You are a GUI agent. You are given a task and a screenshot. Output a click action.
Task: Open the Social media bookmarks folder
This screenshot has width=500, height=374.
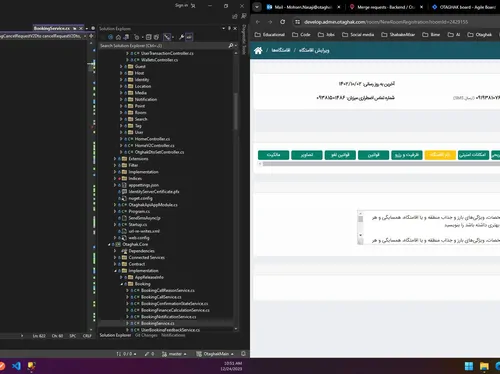click(358, 35)
